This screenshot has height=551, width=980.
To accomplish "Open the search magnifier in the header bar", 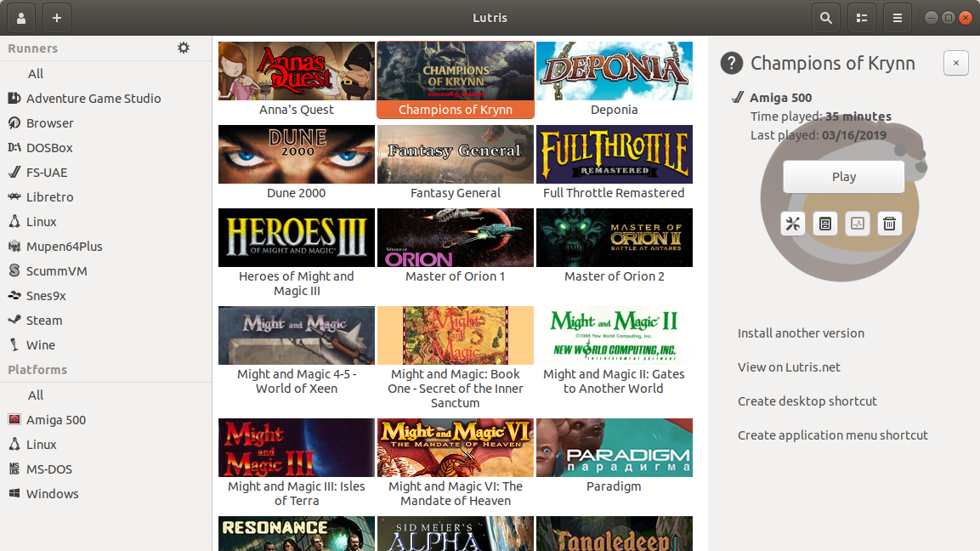I will point(824,18).
